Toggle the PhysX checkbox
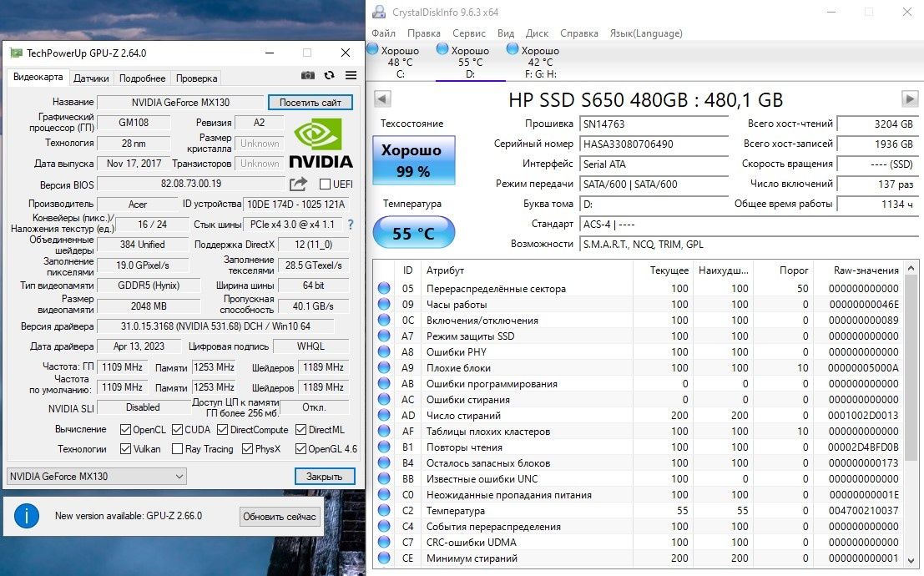The width and height of the screenshot is (924, 576). coord(247,449)
